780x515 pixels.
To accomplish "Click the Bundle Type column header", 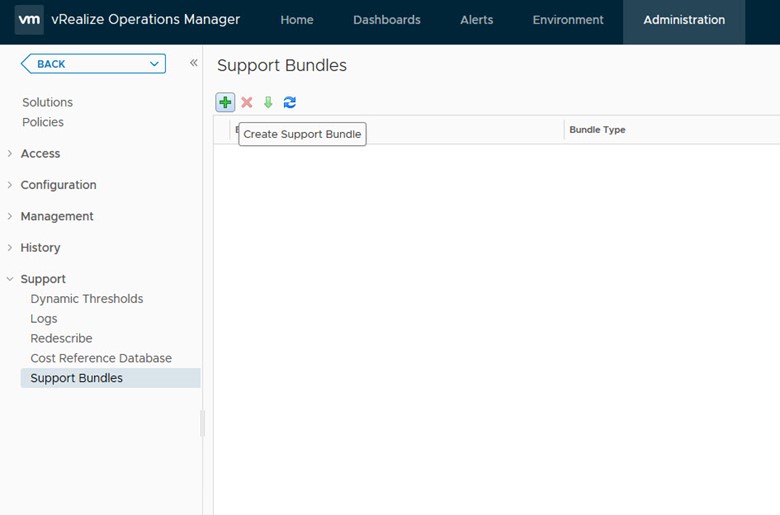I will [x=597, y=130].
